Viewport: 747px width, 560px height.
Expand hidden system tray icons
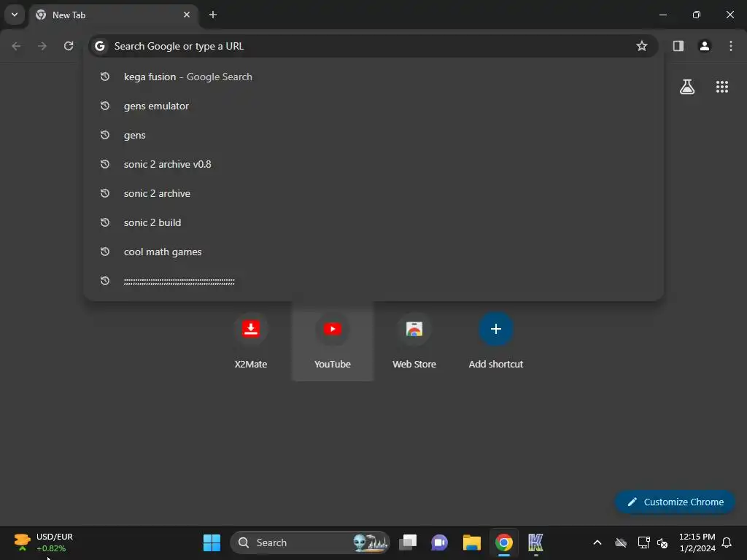597,542
